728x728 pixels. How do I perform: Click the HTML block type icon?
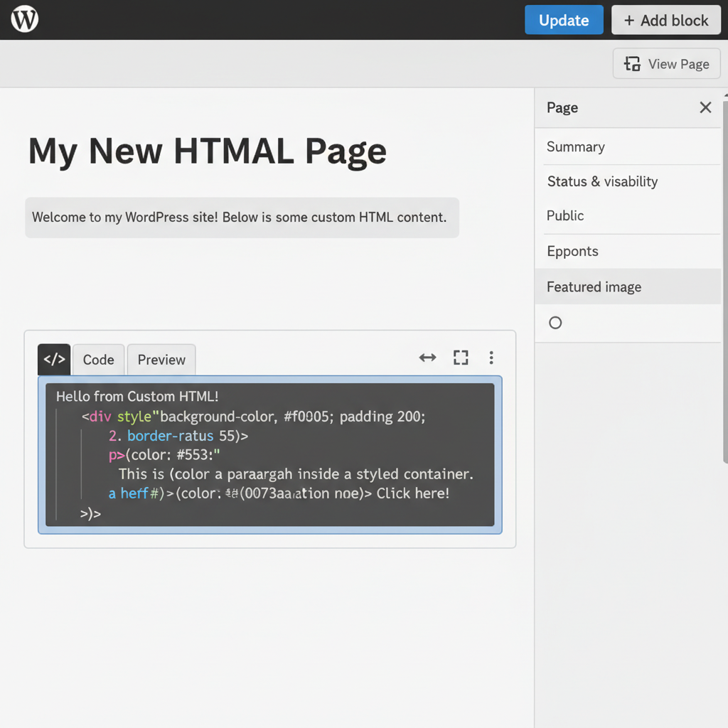[54, 359]
